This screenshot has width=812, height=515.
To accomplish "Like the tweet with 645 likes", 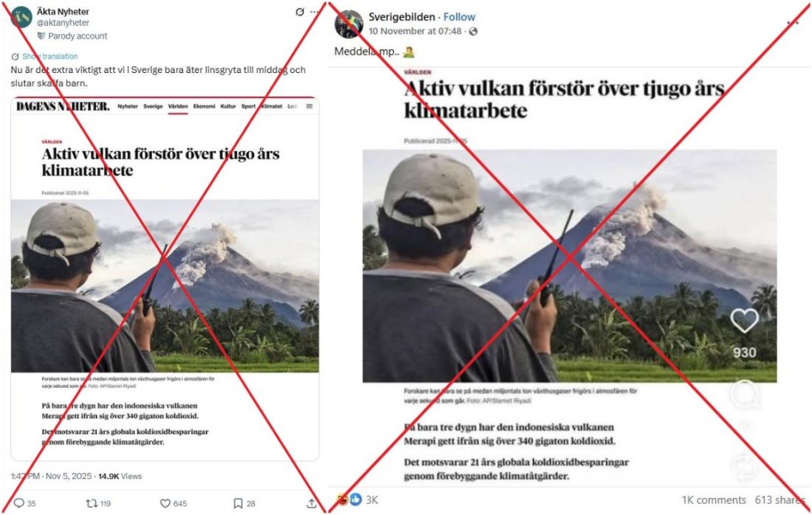I will pyautogui.click(x=165, y=503).
